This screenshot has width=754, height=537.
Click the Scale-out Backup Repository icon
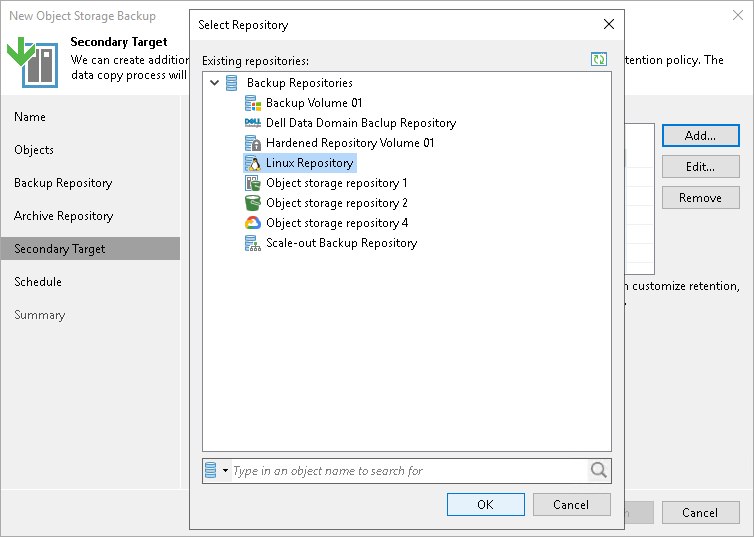pos(253,243)
